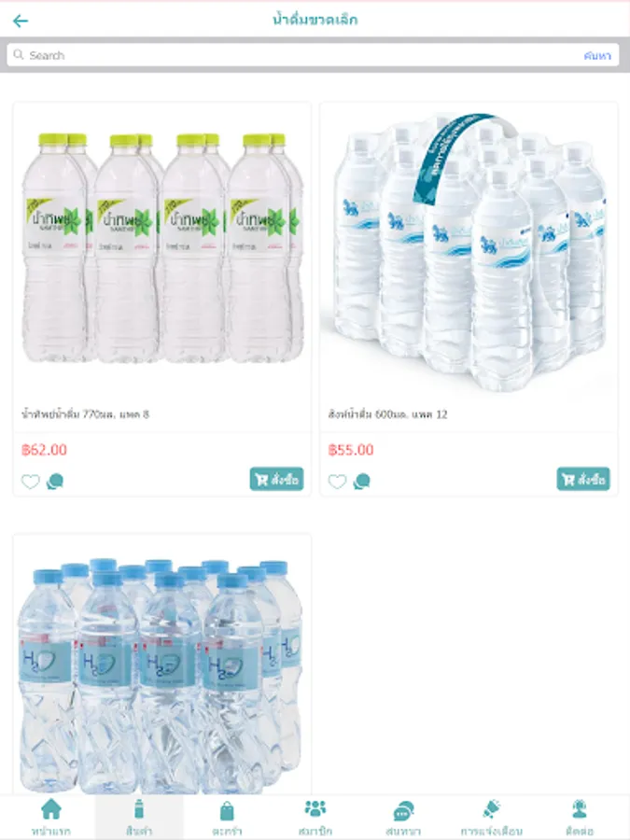The height and width of the screenshot is (840, 630).
Task: Open the contact tab with support agent icon
Action: [579, 818]
